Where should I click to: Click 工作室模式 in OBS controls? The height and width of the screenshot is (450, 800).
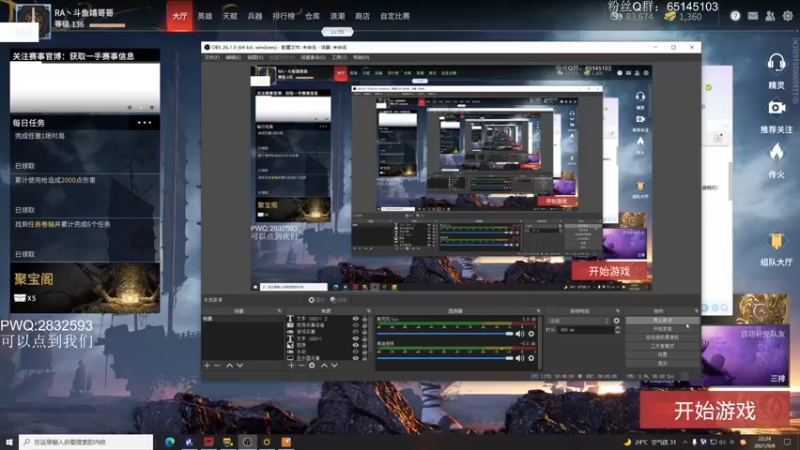pos(662,346)
